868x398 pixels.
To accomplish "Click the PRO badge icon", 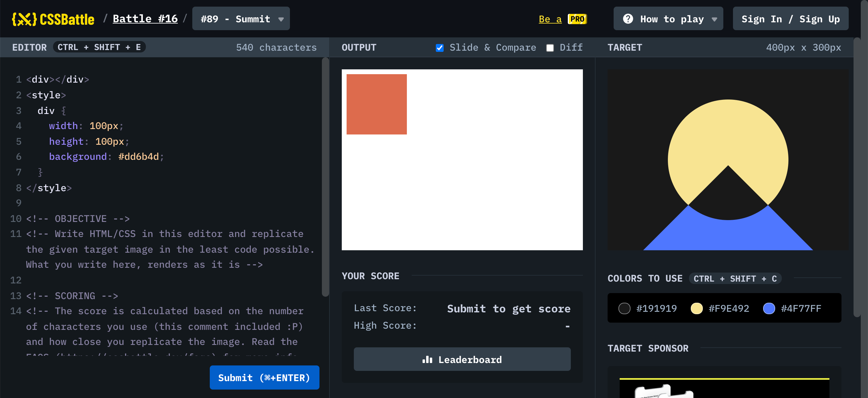I will coord(577,18).
